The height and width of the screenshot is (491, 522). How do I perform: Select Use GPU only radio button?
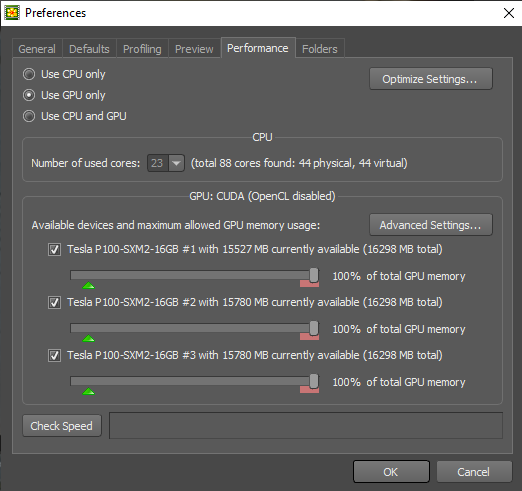[29, 95]
